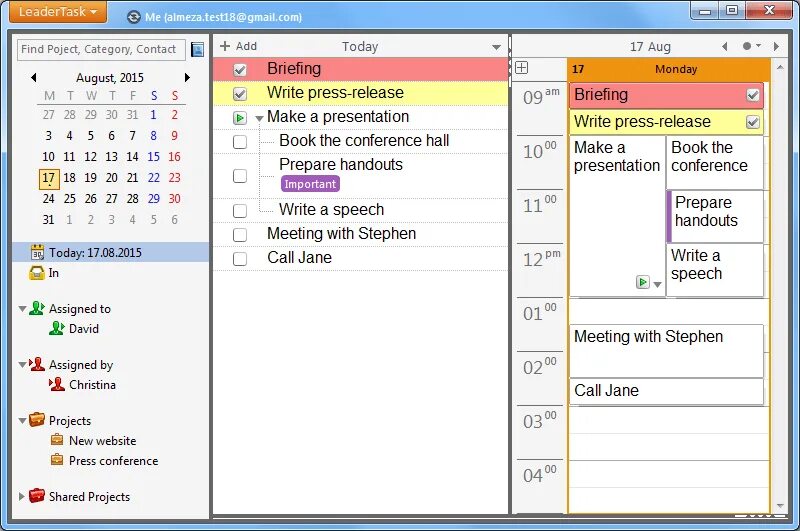The width and height of the screenshot is (800, 531).
Task: Check Prepare handouts task
Action: (240, 176)
